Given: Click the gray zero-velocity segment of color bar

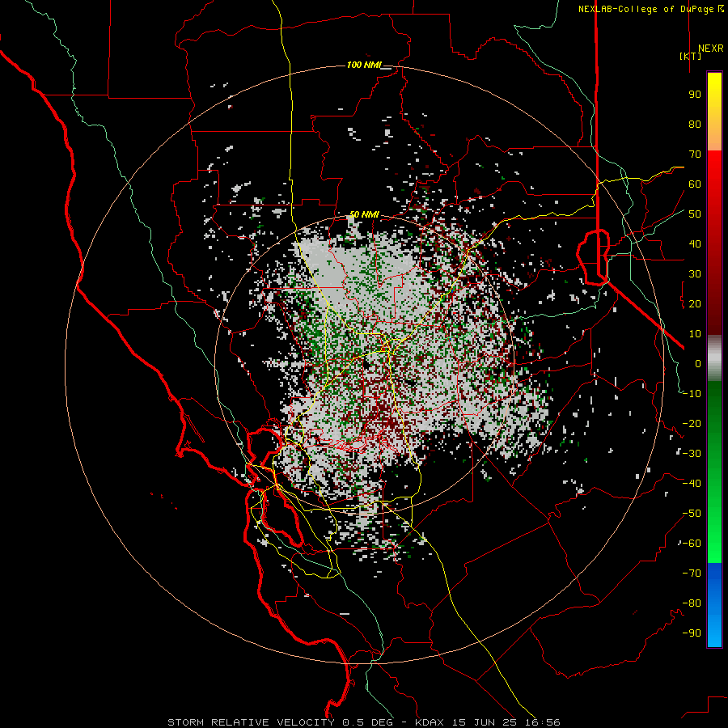Looking at the screenshot, I should [714, 358].
